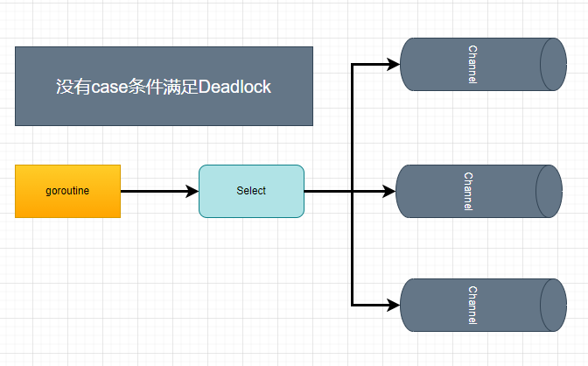Click the arrowhead entering the bottom Channel

(x=393, y=305)
